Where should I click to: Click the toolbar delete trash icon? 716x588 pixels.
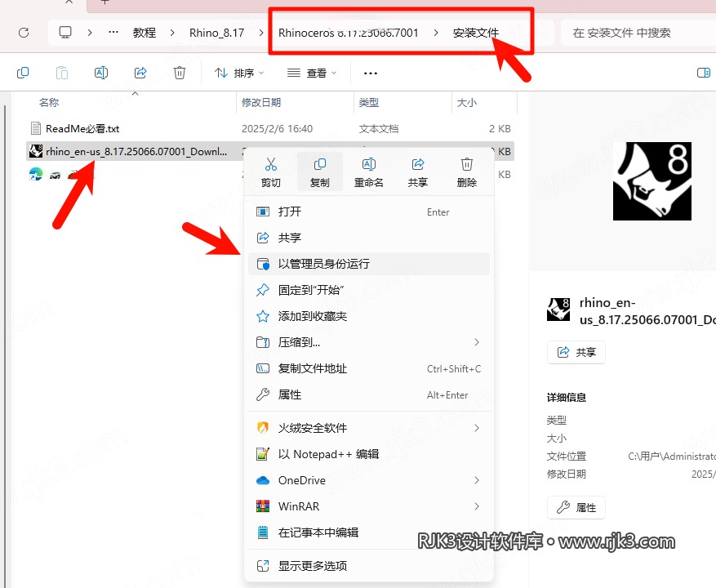[x=180, y=73]
